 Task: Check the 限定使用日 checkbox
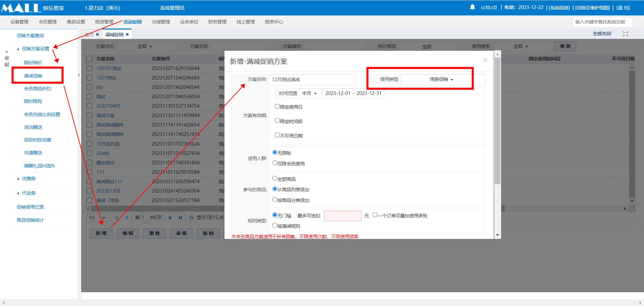click(277, 106)
